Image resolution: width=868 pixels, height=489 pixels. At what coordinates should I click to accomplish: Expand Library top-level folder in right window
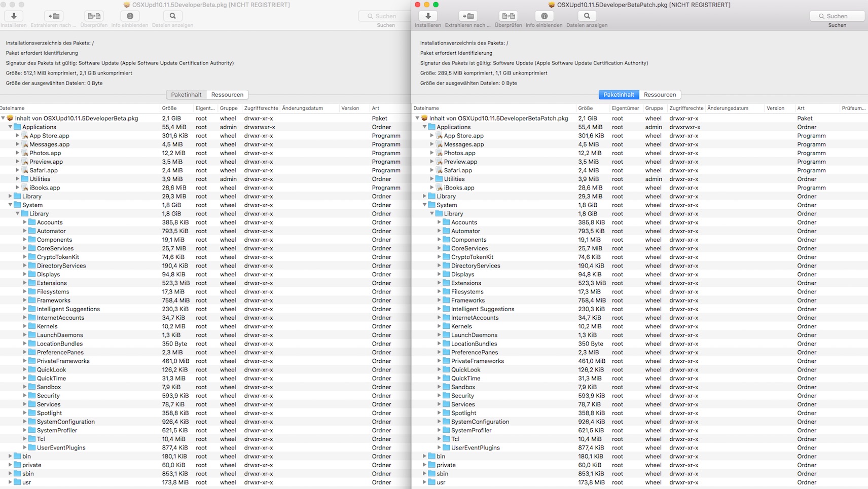(x=425, y=196)
